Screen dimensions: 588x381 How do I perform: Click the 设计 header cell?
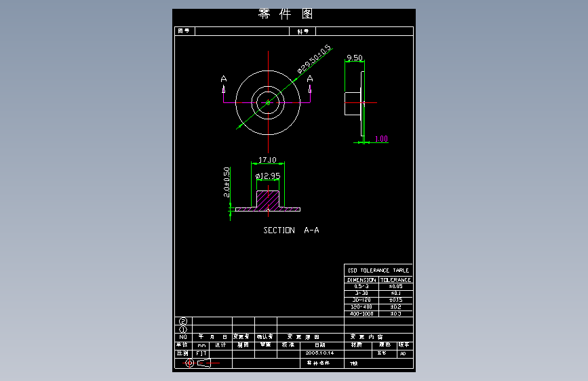[x=220, y=345]
